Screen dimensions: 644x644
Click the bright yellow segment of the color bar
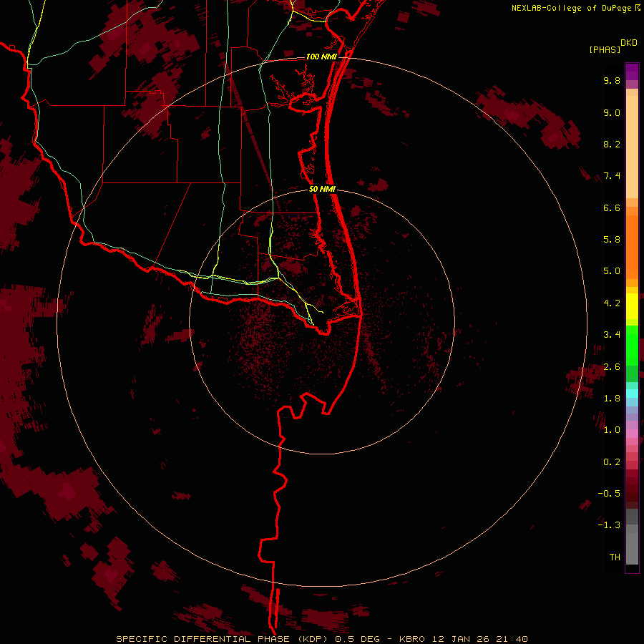click(x=632, y=306)
